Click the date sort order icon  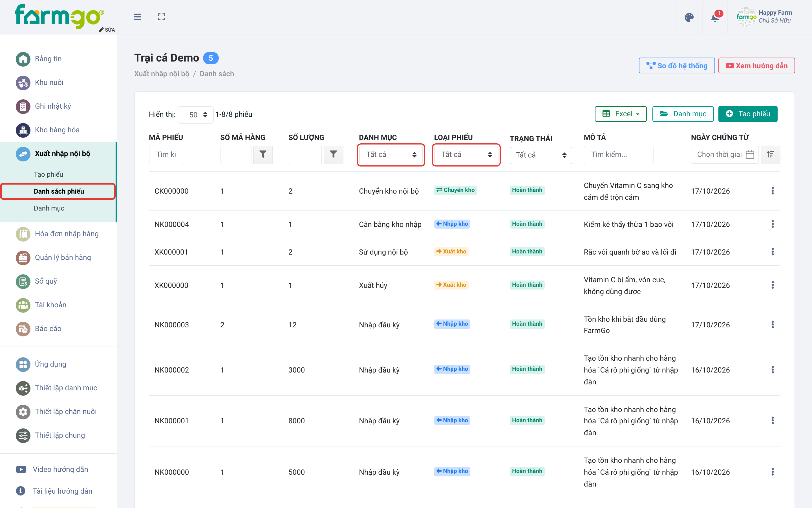tap(770, 155)
